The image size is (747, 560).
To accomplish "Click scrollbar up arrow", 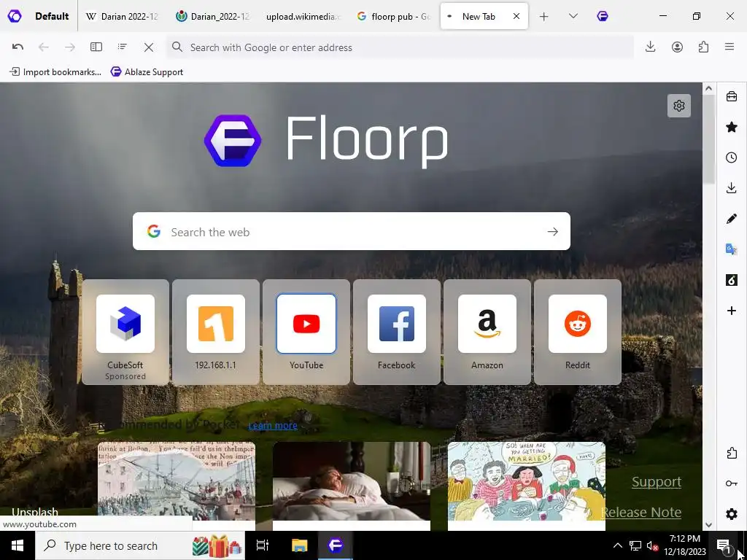I will pyautogui.click(x=708, y=88).
